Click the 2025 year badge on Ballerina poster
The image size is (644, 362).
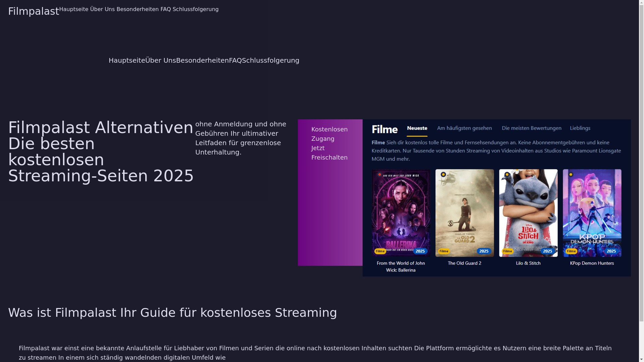420,251
